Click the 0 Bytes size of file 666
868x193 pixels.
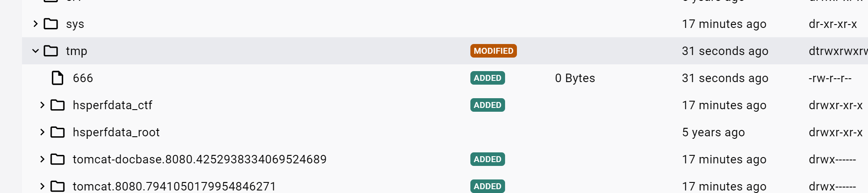(x=575, y=78)
